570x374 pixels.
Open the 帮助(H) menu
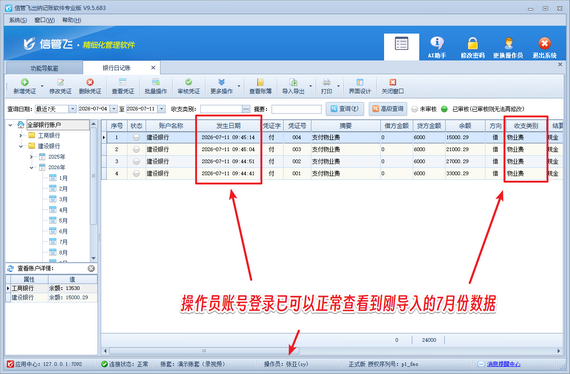(x=72, y=20)
